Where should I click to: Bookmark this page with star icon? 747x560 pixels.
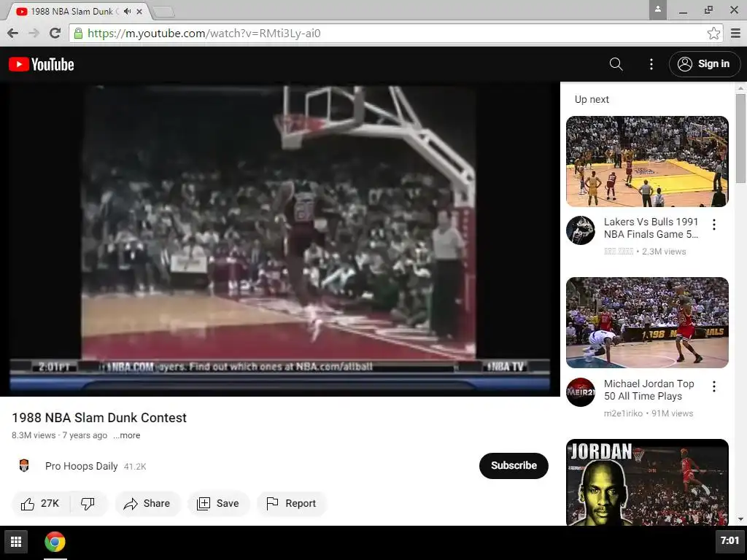point(713,33)
